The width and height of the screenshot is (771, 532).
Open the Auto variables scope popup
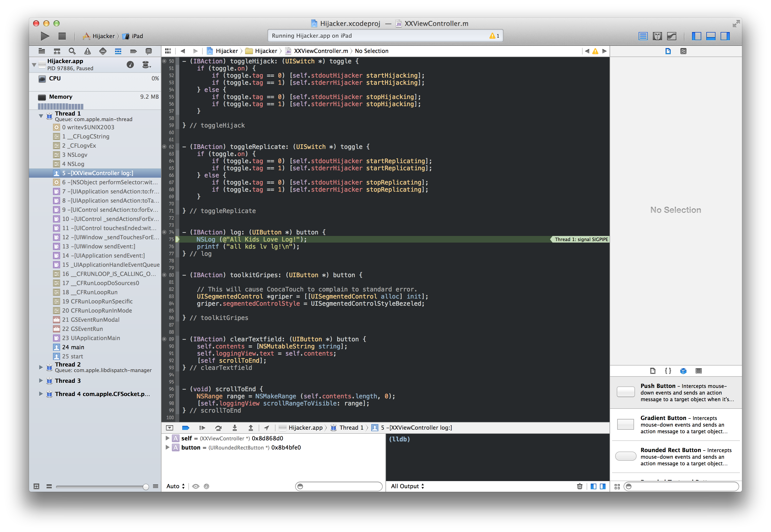click(175, 486)
